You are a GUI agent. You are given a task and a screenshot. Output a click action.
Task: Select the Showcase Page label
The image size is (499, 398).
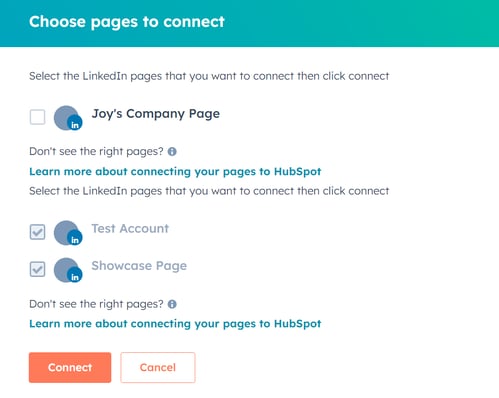coord(139,266)
